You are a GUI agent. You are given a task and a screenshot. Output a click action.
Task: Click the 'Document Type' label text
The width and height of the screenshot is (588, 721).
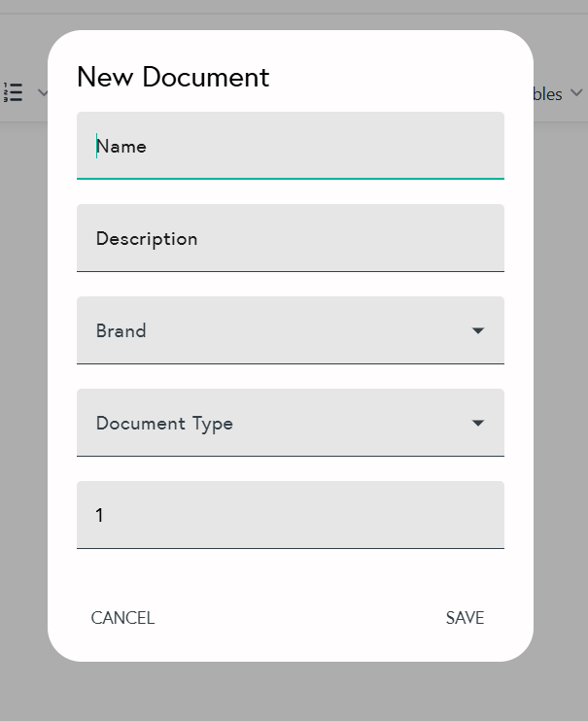pyautogui.click(x=164, y=424)
